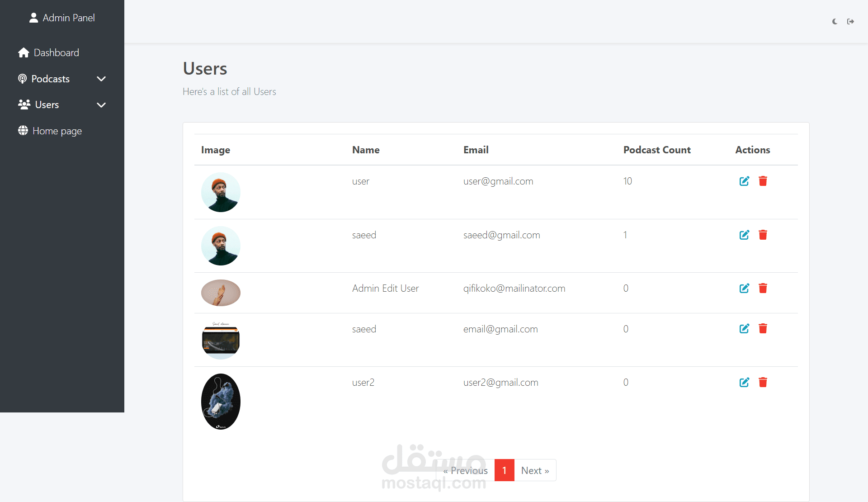
Task: Click the Home page globe icon
Action: click(x=23, y=131)
